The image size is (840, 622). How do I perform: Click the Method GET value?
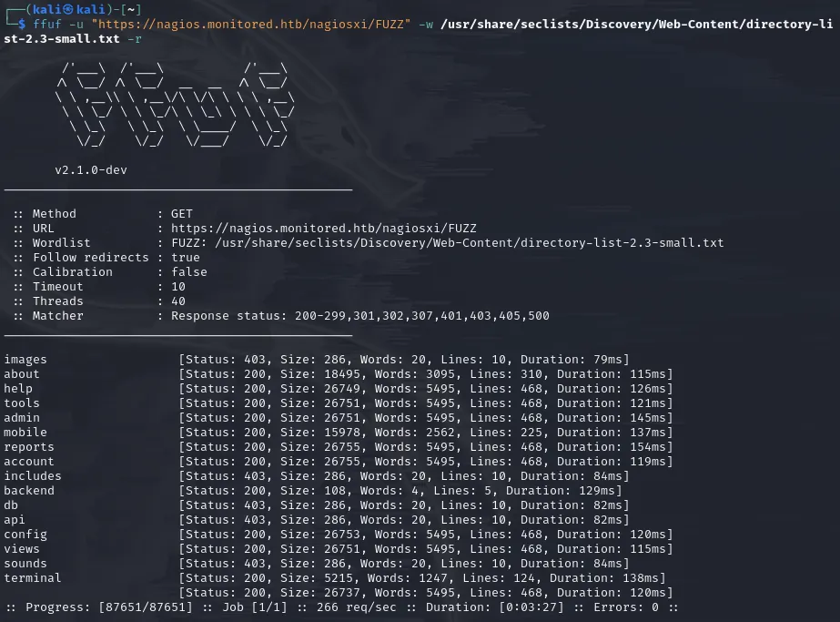pos(182,214)
